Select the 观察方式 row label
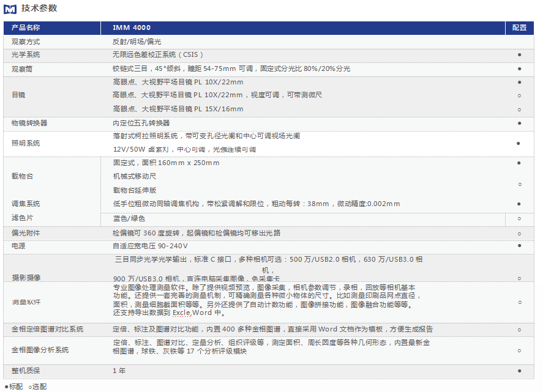543x392 pixels. (x=26, y=42)
